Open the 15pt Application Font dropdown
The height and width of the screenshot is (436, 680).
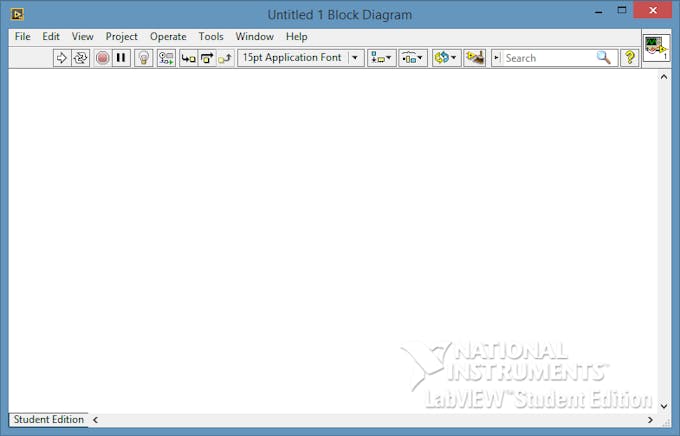[301, 58]
